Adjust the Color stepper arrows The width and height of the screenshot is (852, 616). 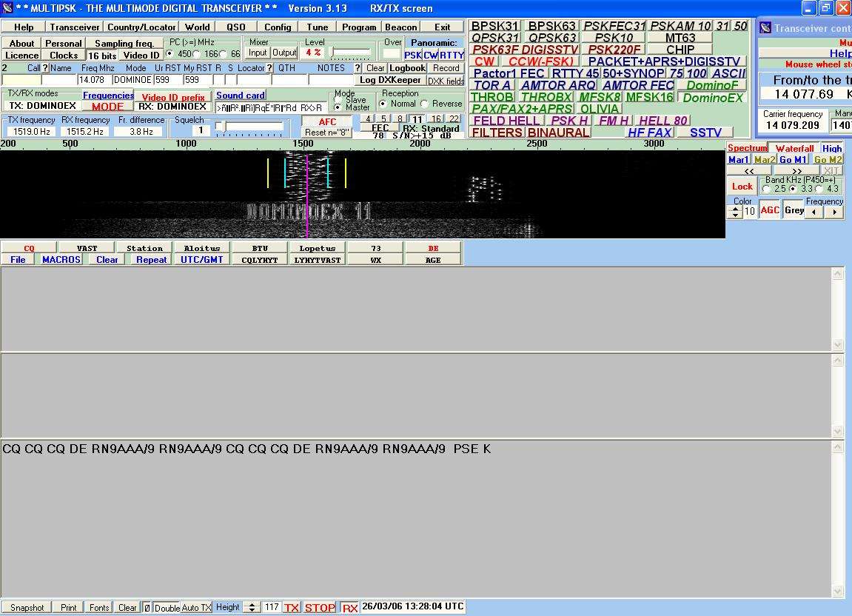point(734,211)
